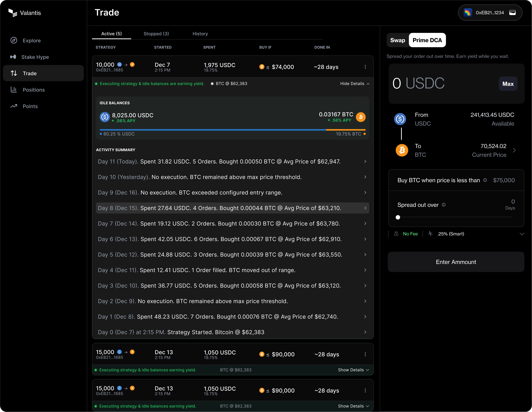532x412 pixels.
Task: Click info icon beside 'Spread out over'
Action: 444,205
